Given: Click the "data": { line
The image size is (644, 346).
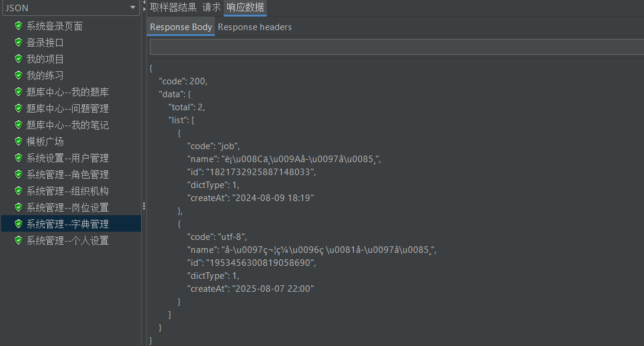Looking at the screenshot, I should [x=175, y=94].
